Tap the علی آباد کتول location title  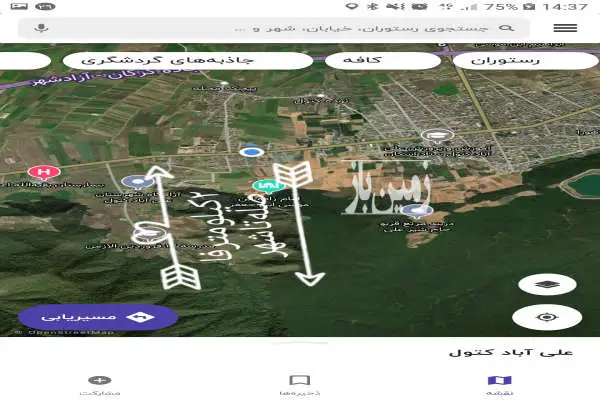(511, 352)
